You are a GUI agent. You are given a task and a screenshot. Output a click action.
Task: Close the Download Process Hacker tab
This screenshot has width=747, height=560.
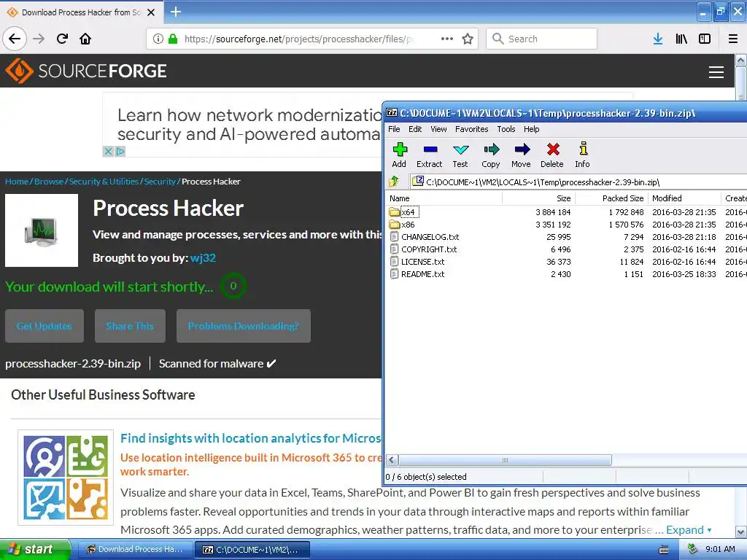coord(151,12)
